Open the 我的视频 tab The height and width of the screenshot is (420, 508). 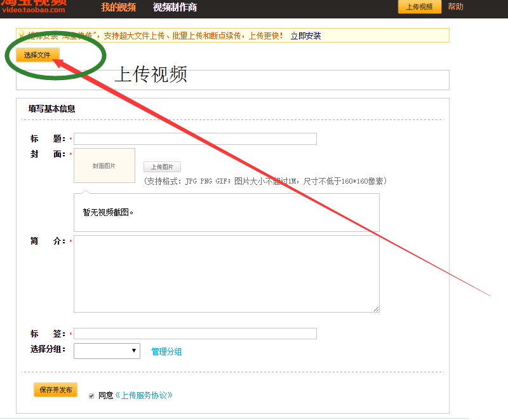118,7
